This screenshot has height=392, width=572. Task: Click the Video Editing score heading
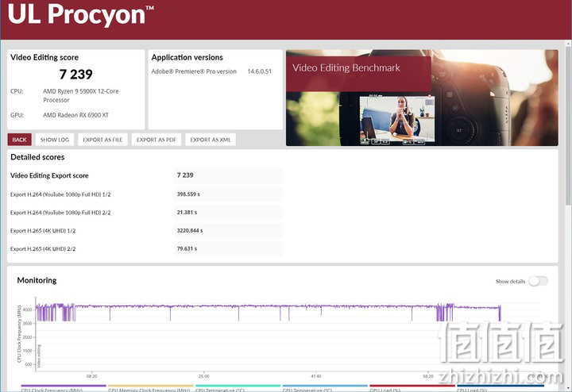point(44,58)
